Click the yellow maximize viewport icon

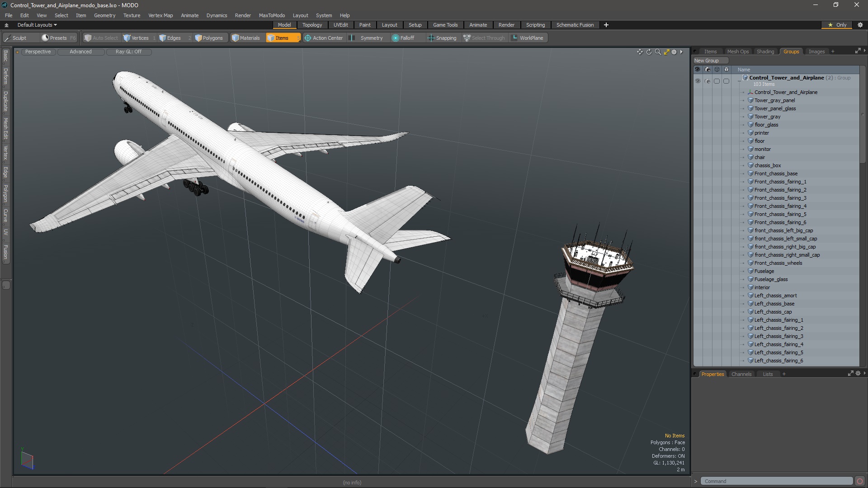pyautogui.click(x=666, y=52)
